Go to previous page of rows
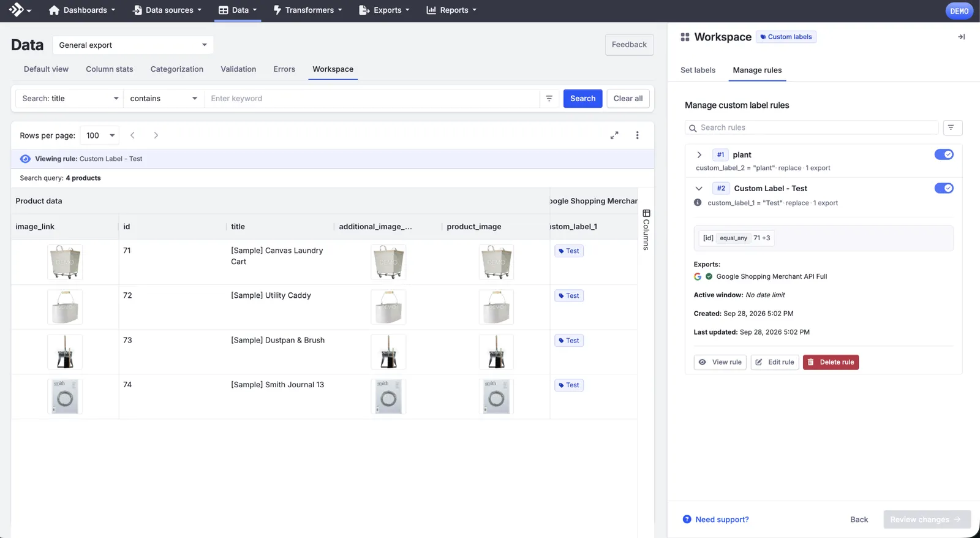The height and width of the screenshot is (538, 980). point(132,135)
